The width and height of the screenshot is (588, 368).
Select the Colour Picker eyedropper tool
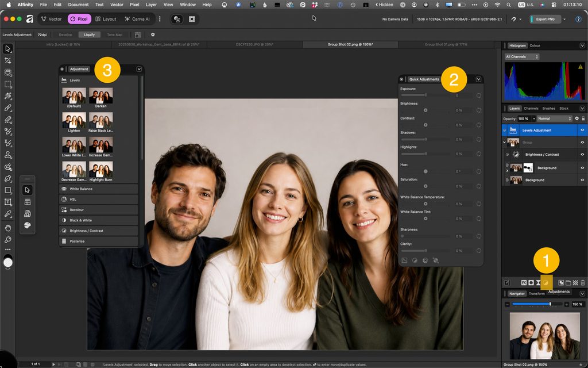[x=8, y=214]
